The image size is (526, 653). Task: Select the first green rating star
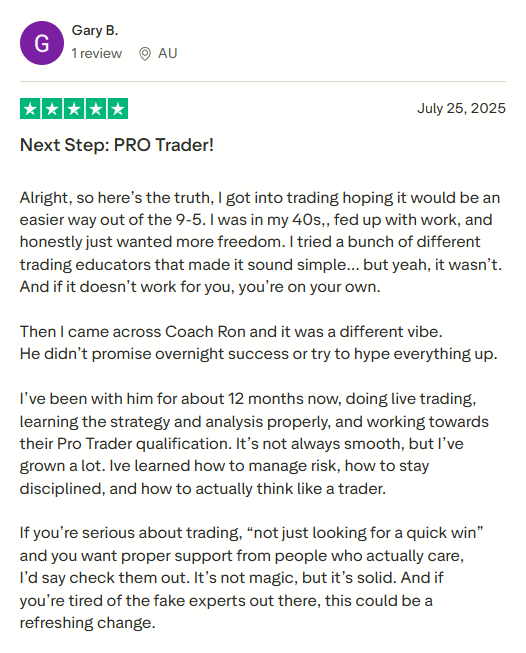[30, 109]
